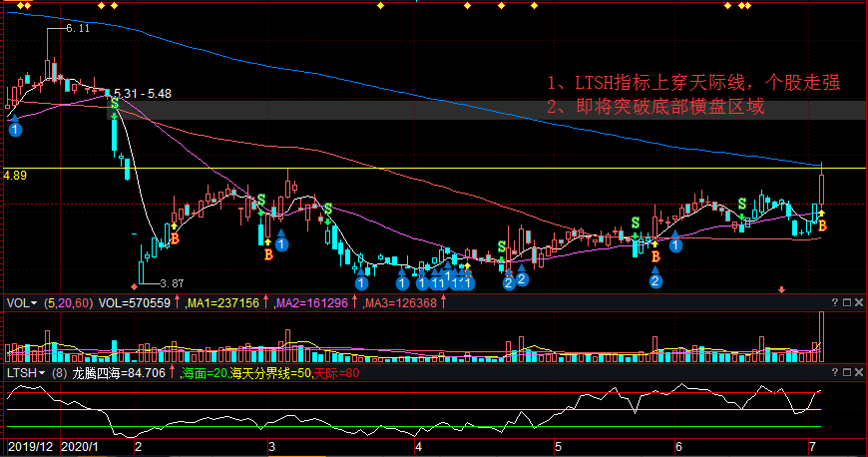Click the S sell marker near 5.31 - 5.48
Image resolution: width=868 pixels, height=457 pixels.
tap(115, 104)
